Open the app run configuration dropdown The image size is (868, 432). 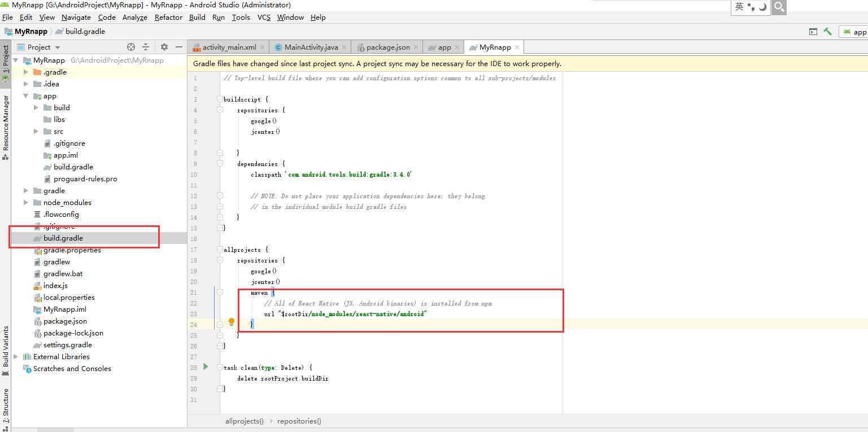click(853, 32)
